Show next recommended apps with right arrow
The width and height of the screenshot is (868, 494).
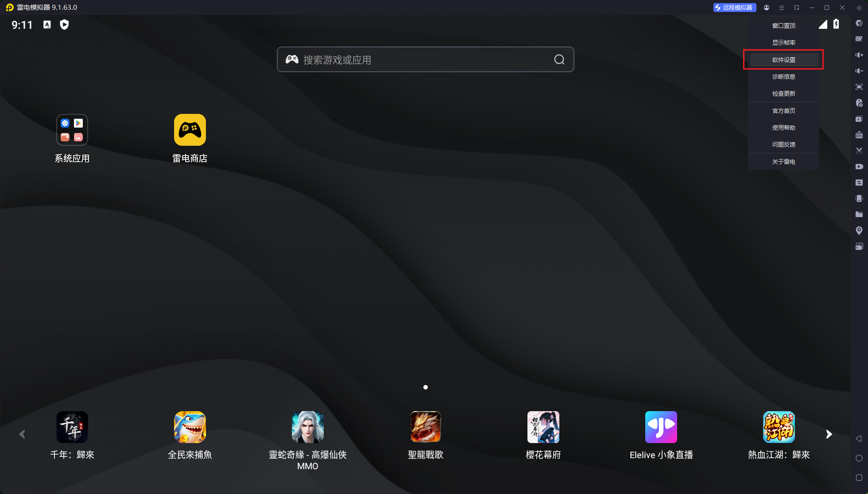pyautogui.click(x=829, y=434)
